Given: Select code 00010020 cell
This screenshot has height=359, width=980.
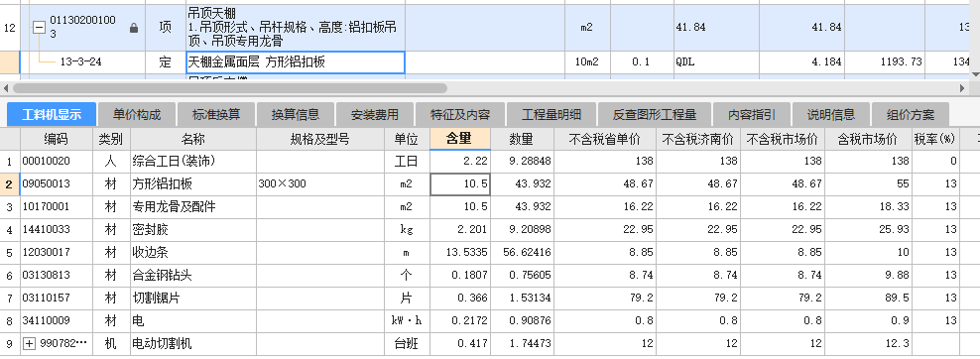Looking at the screenshot, I should [x=57, y=161].
